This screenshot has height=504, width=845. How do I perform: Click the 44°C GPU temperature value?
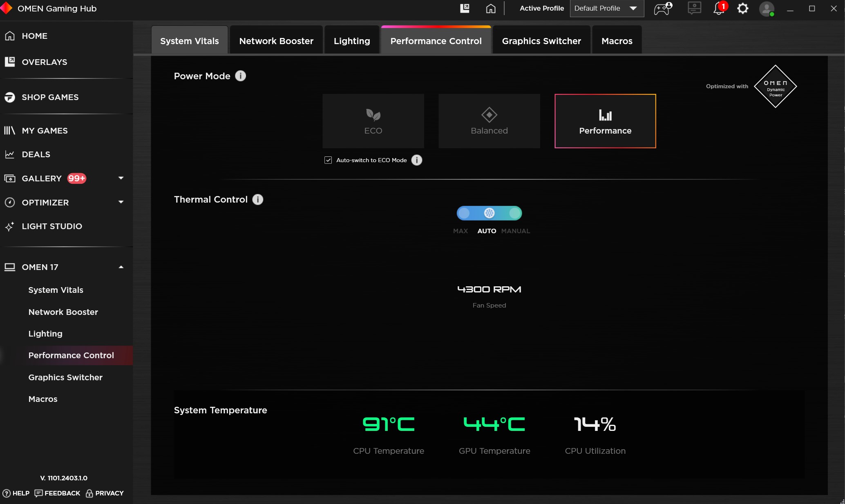coord(494,424)
